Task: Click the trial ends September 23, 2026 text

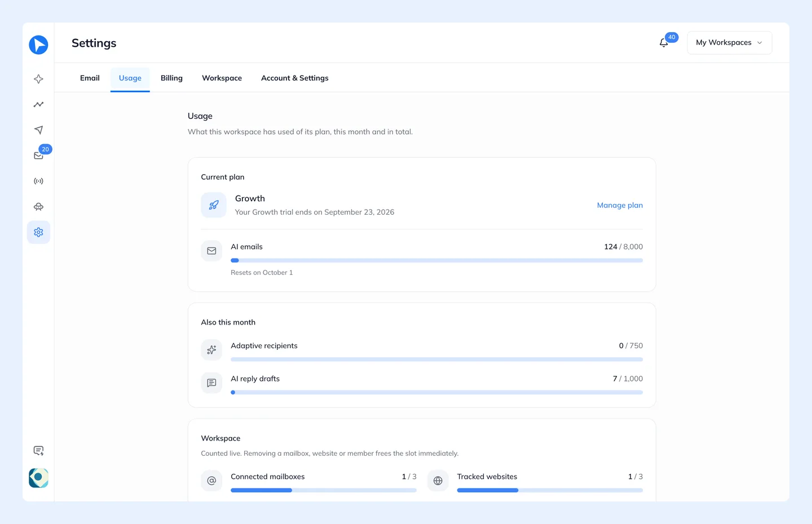Action: click(315, 212)
